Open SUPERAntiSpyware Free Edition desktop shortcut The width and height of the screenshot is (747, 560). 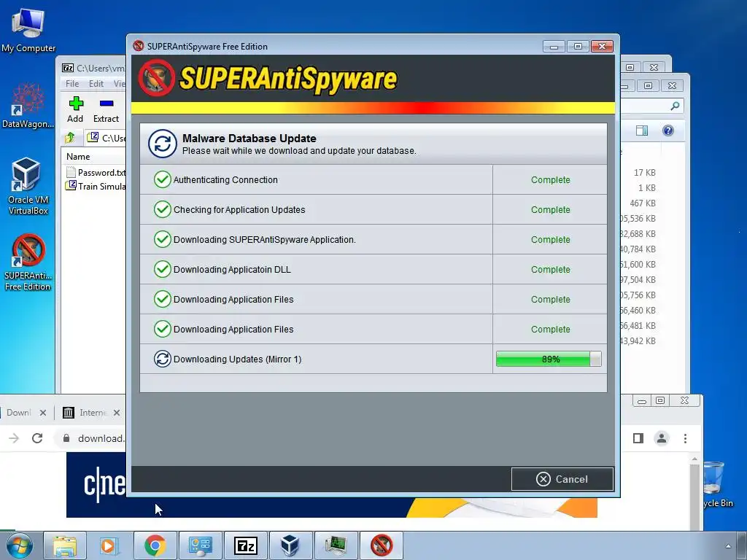pyautogui.click(x=28, y=262)
